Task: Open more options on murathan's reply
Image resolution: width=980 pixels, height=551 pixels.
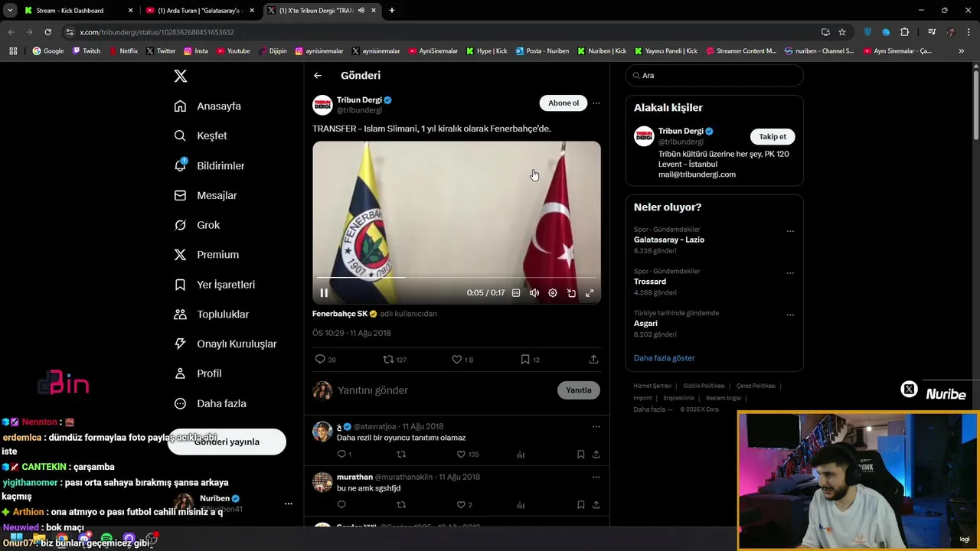Action: [x=596, y=477]
